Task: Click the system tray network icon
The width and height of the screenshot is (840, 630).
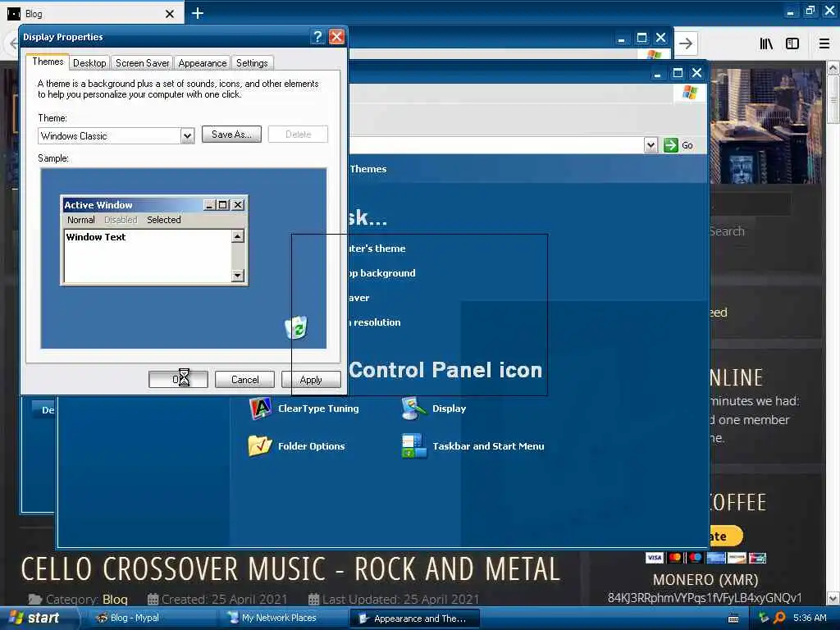Action: (764, 619)
